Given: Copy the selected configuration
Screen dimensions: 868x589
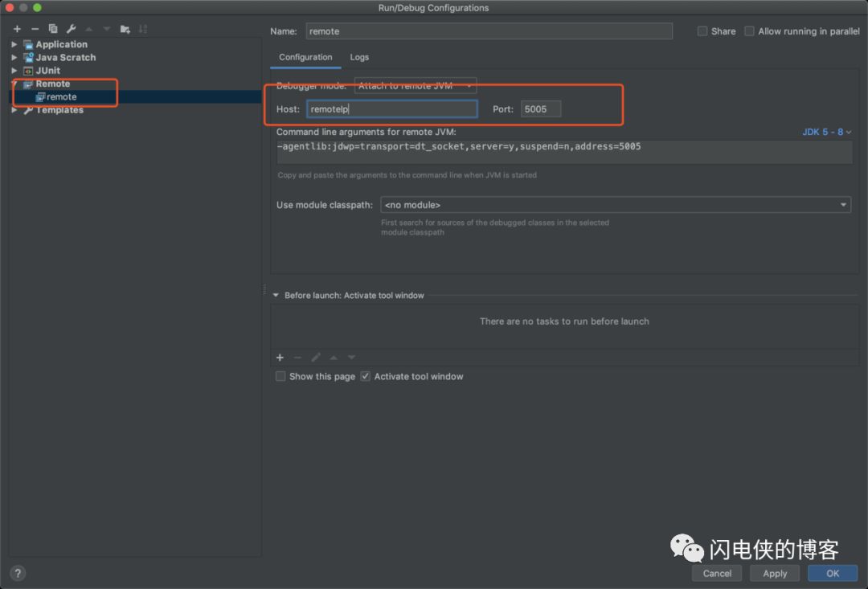Looking at the screenshot, I should click(x=52, y=29).
